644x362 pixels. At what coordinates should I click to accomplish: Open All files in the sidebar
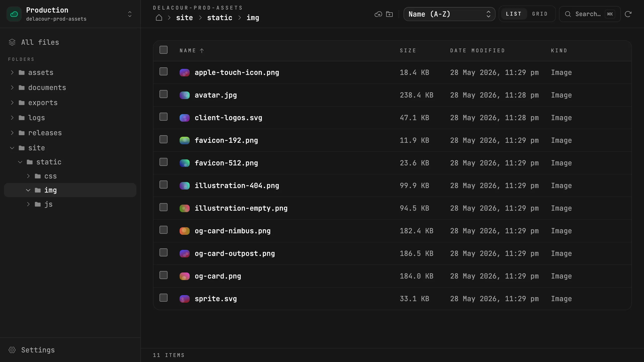tap(70, 42)
